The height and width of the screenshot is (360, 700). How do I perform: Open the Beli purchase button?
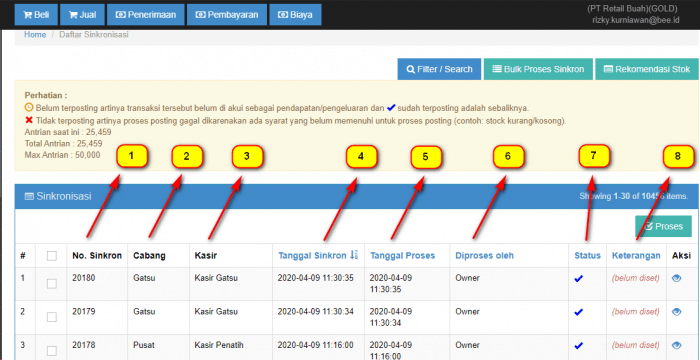click(x=36, y=15)
